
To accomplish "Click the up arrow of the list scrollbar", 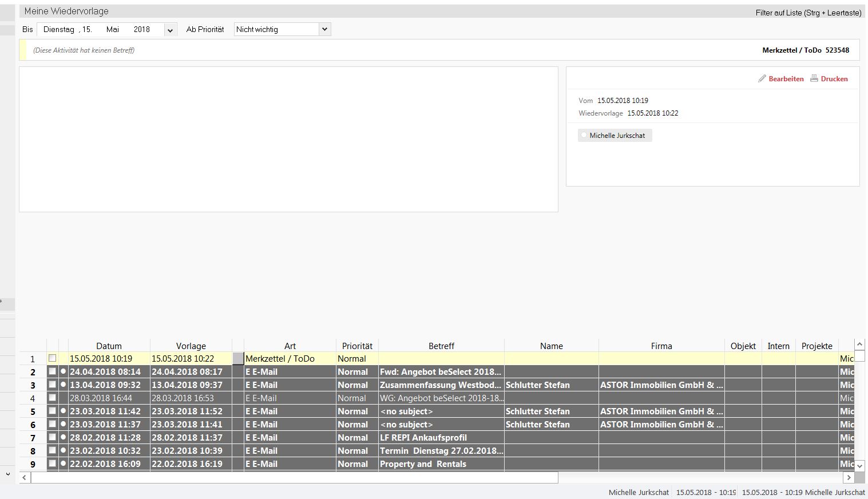I will pyautogui.click(x=859, y=344).
